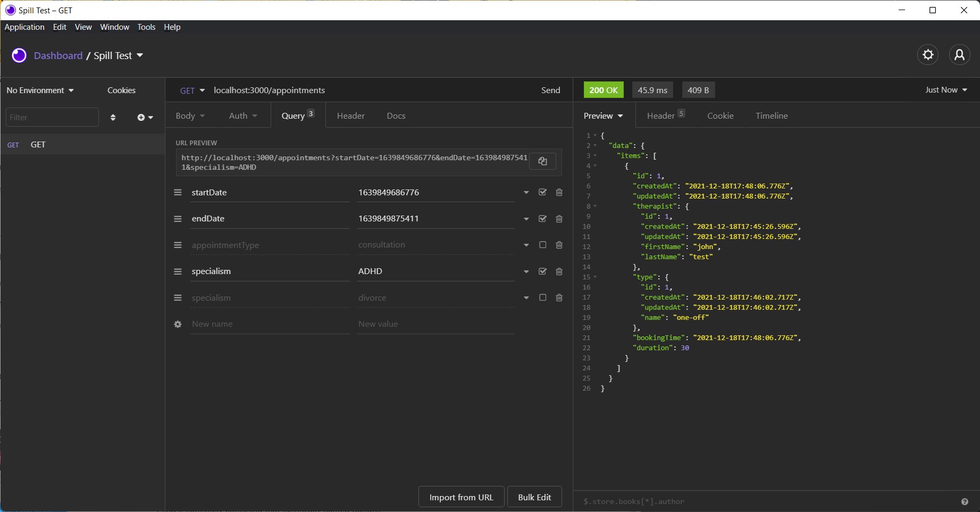Delete the endDate query parameter
980x512 pixels.
[x=559, y=219]
